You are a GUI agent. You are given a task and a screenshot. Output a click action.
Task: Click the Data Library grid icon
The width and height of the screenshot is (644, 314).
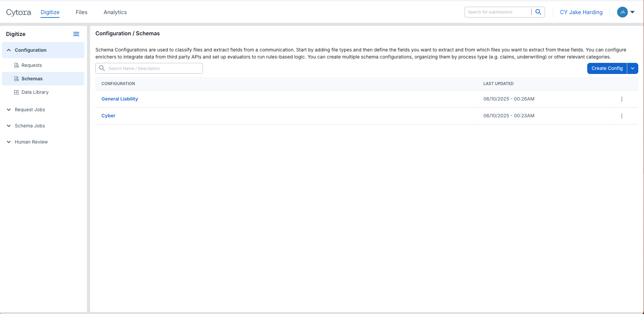(16, 92)
